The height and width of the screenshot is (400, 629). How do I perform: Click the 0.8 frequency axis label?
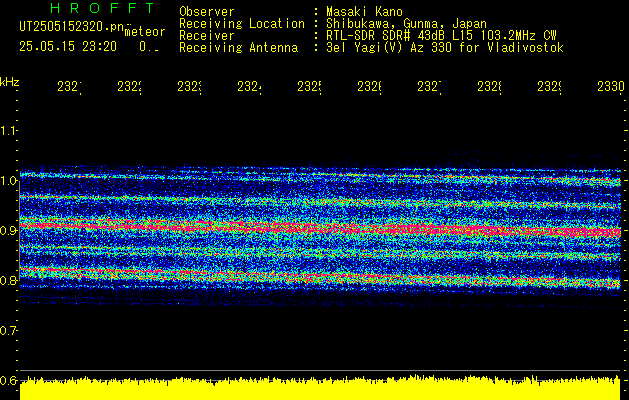click(x=8, y=280)
